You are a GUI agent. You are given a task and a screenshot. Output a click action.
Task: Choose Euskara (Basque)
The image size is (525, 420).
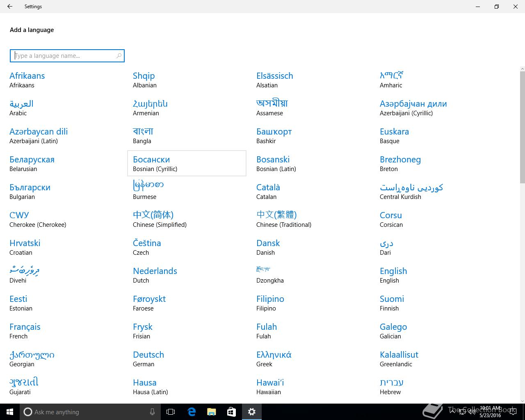(x=434, y=135)
